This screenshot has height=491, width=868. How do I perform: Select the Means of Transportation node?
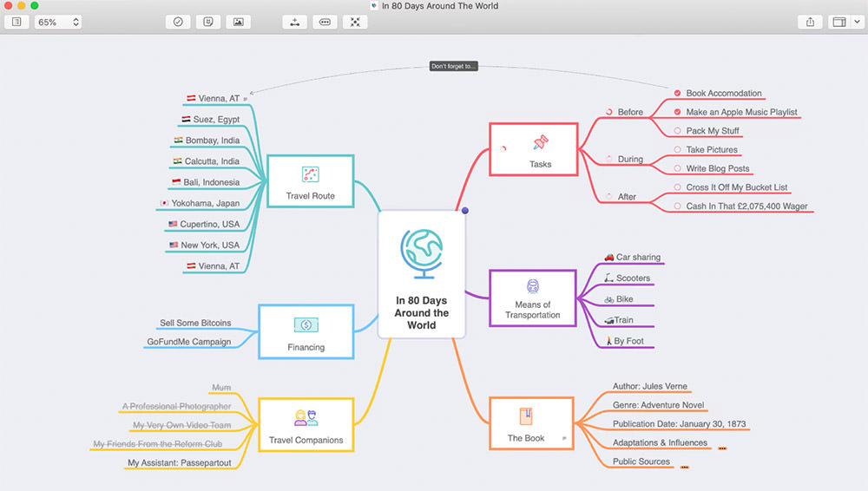click(x=533, y=298)
